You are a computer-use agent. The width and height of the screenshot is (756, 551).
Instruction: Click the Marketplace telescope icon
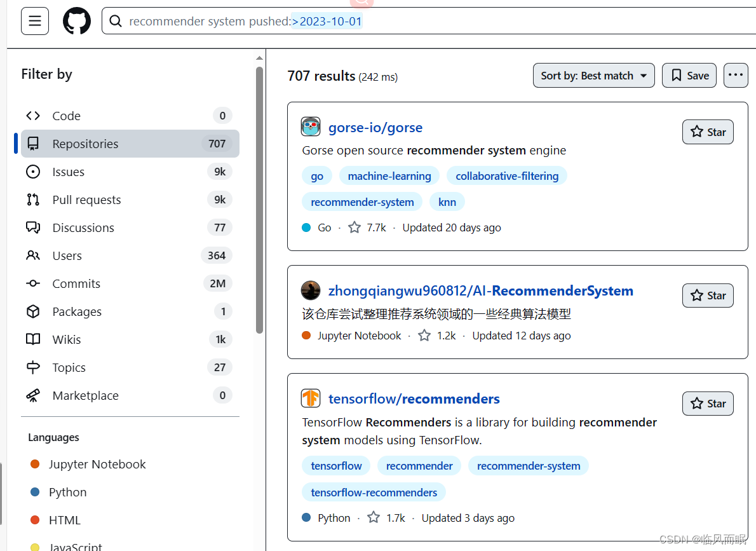click(x=33, y=396)
